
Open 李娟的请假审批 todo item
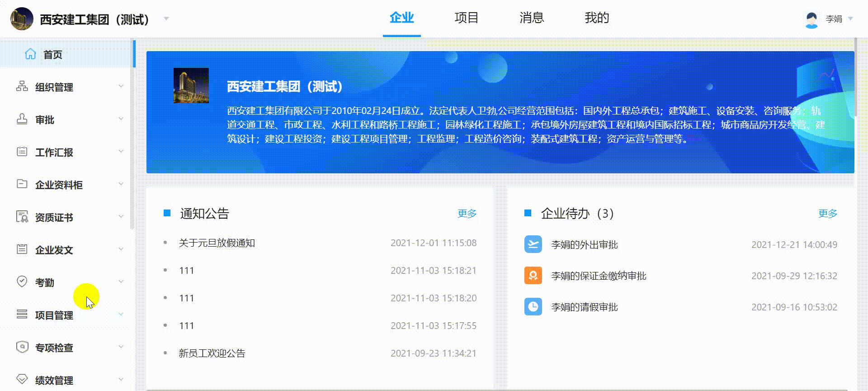coord(585,307)
